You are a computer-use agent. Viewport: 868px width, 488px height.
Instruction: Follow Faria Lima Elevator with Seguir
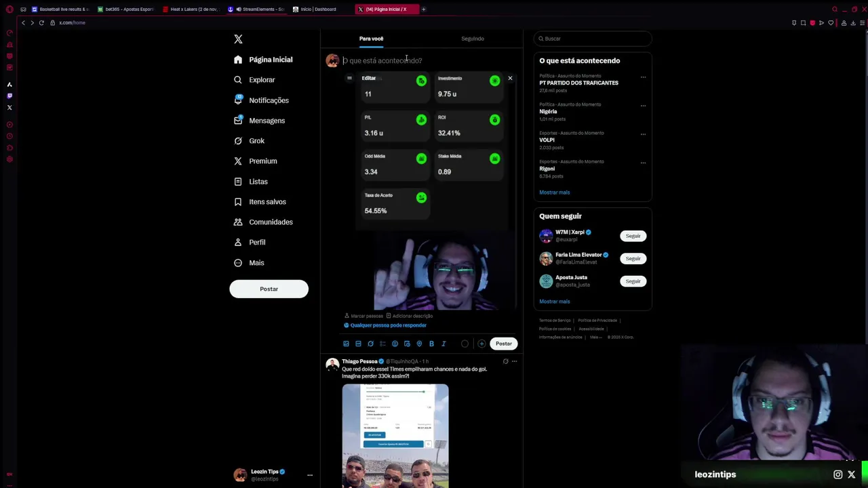[633, 258]
